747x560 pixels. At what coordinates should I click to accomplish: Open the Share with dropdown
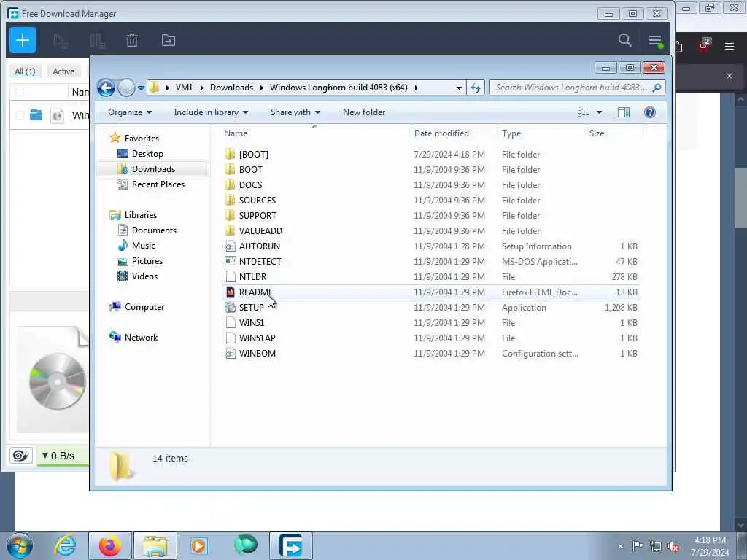tap(295, 112)
